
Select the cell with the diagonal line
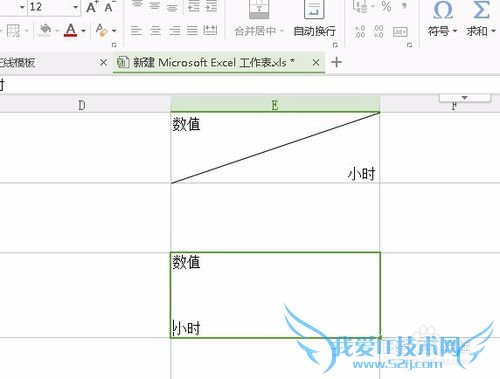tap(275, 148)
